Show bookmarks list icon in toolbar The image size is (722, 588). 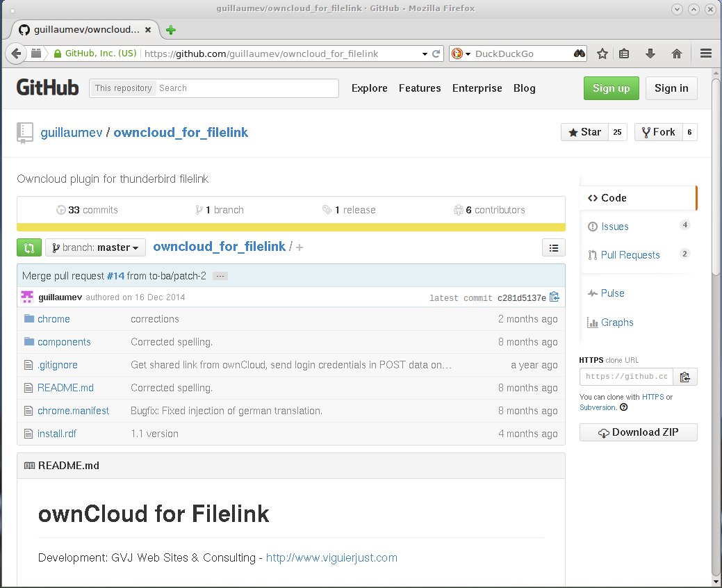(x=624, y=54)
